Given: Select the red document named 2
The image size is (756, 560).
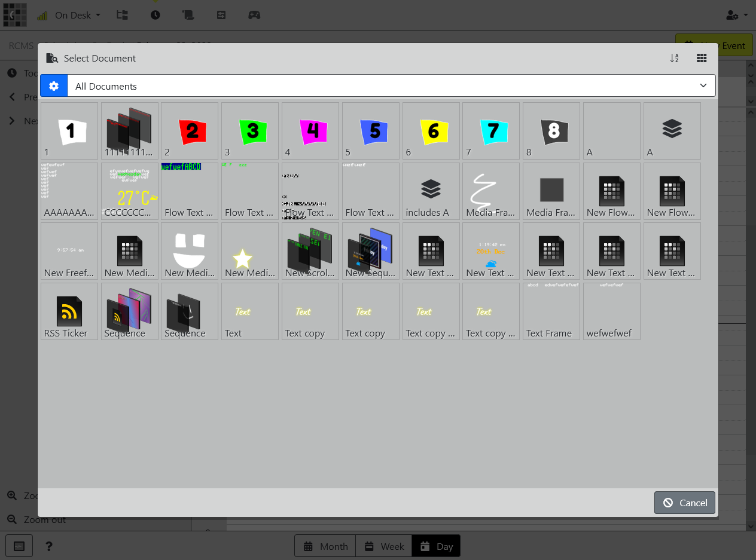Looking at the screenshot, I should (x=190, y=131).
